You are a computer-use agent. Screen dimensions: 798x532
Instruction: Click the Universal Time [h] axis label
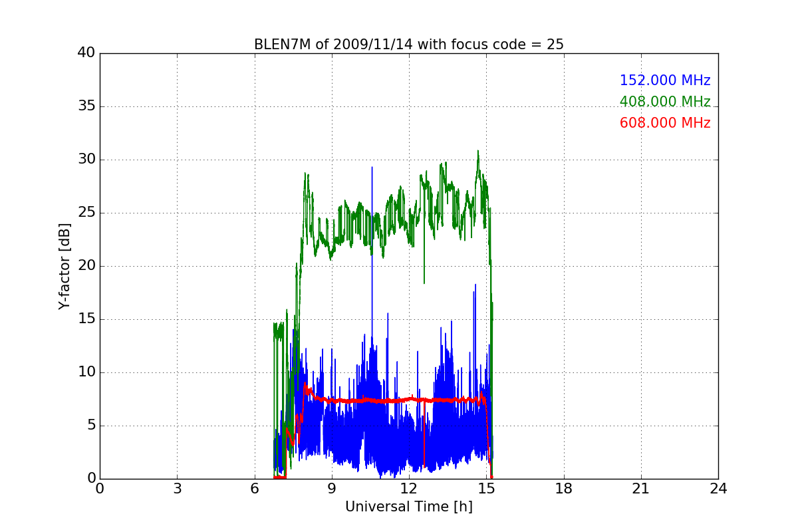coord(408,507)
